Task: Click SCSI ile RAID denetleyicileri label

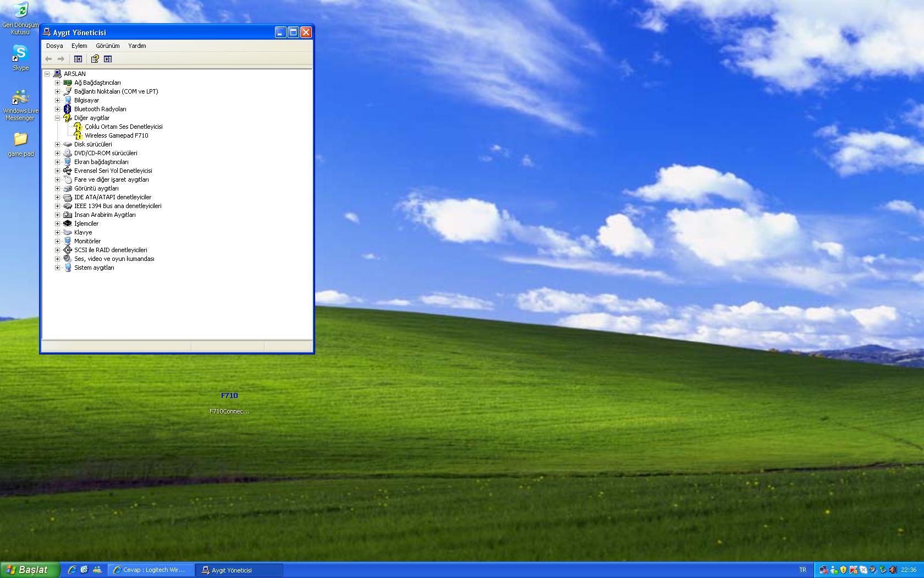Action: pyautogui.click(x=111, y=250)
